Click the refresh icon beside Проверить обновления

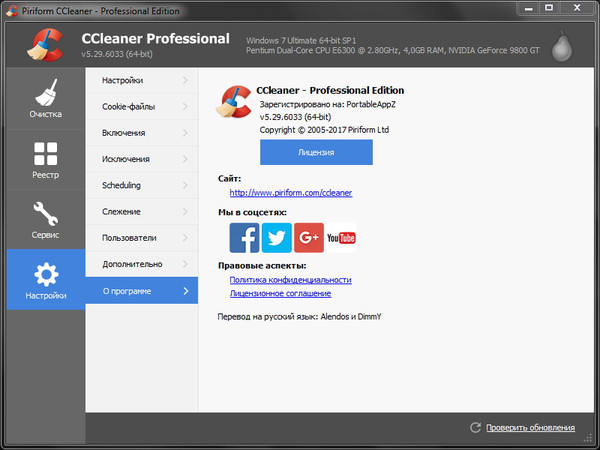(x=475, y=427)
